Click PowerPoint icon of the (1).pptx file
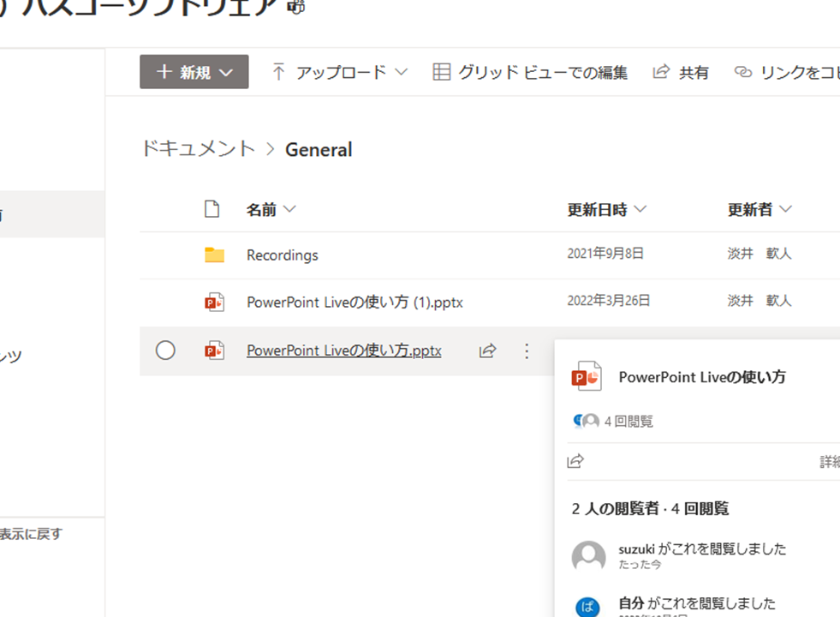Image resolution: width=840 pixels, height=617 pixels. (x=214, y=302)
